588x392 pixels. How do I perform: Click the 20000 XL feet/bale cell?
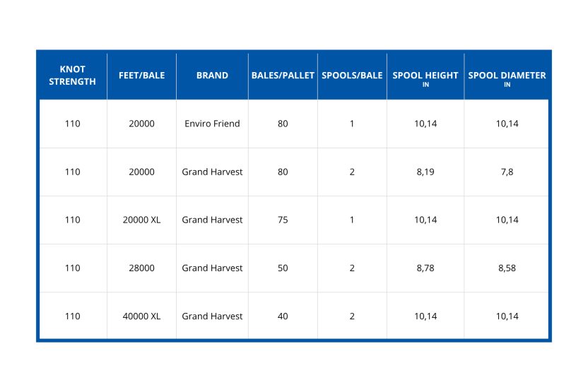coord(142,220)
